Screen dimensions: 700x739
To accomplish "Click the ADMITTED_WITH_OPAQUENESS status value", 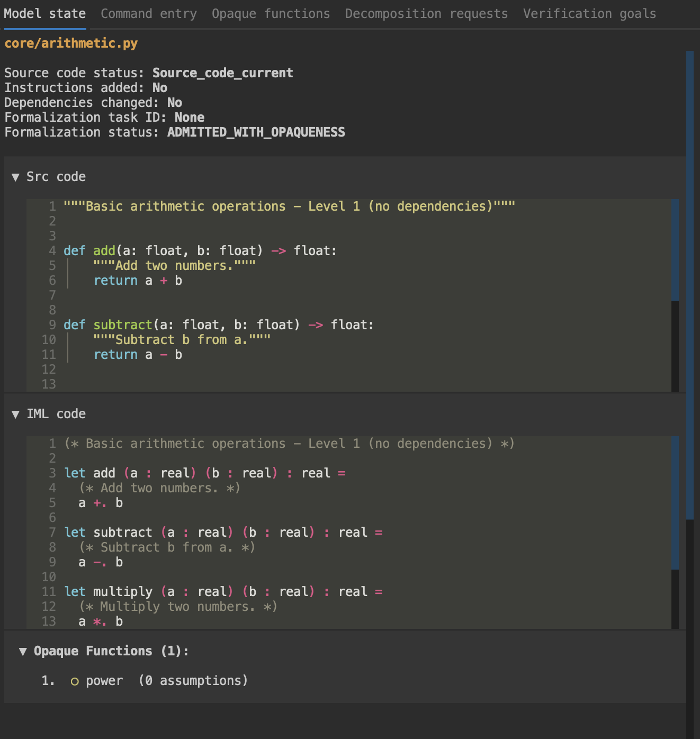I will tap(256, 132).
